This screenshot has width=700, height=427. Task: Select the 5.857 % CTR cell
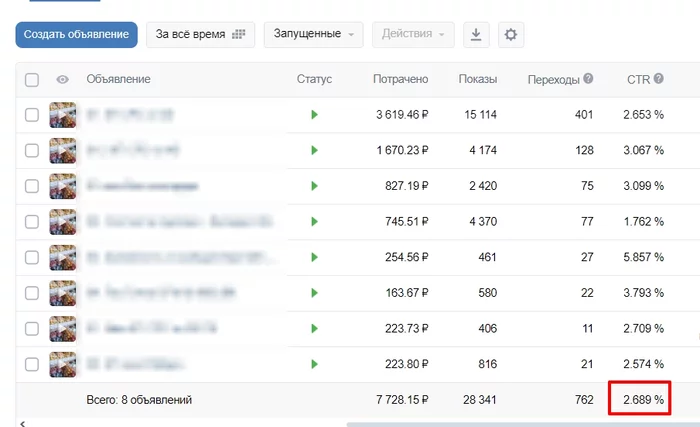point(643,257)
